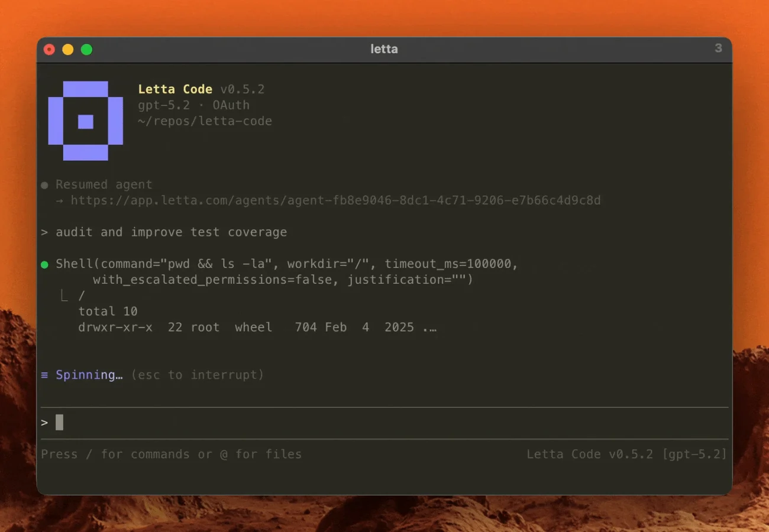Click the with_escalated_permissions=false line
Image resolution: width=769 pixels, height=532 pixels.
click(x=283, y=280)
